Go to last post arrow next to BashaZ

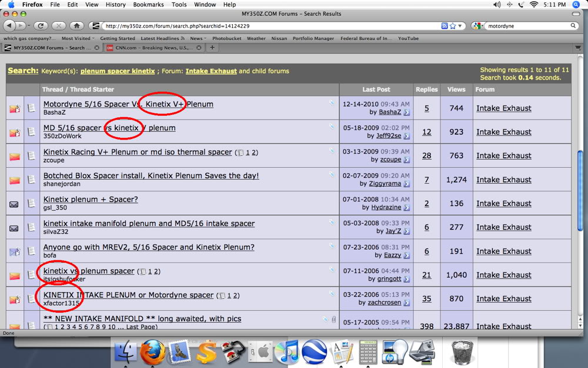tap(406, 112)
